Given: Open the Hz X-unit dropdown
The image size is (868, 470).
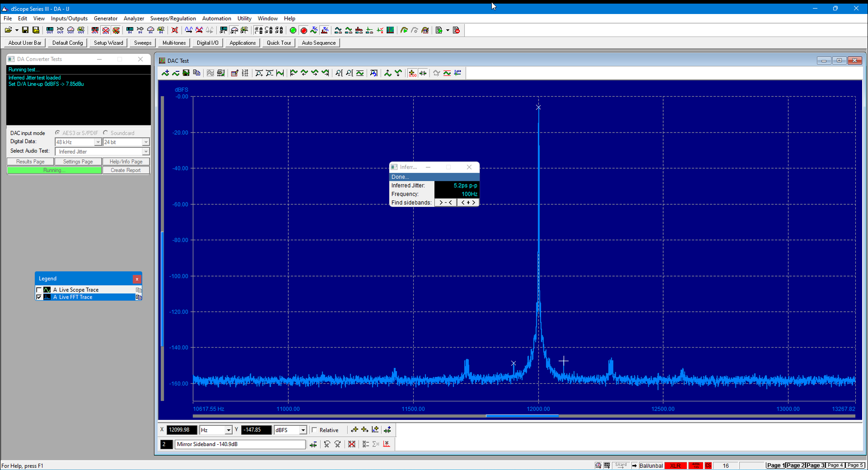Looking at the screenshot, I should click(228, 430).
